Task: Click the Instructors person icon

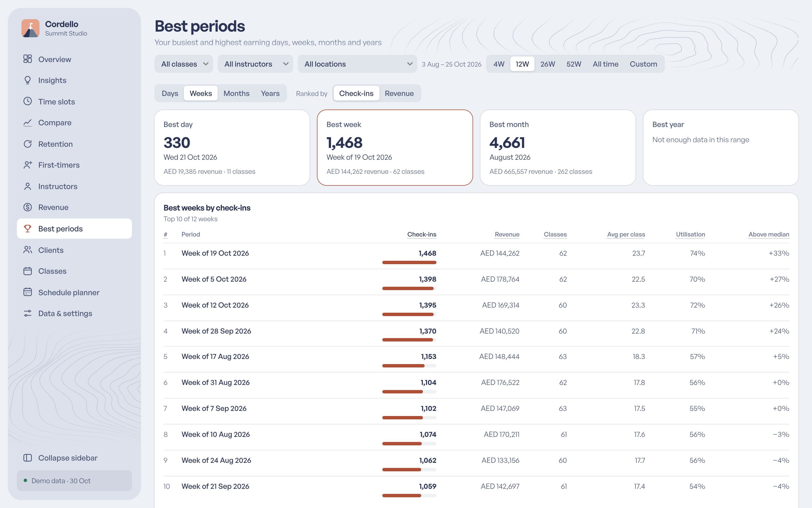Action: pos(28,186)
